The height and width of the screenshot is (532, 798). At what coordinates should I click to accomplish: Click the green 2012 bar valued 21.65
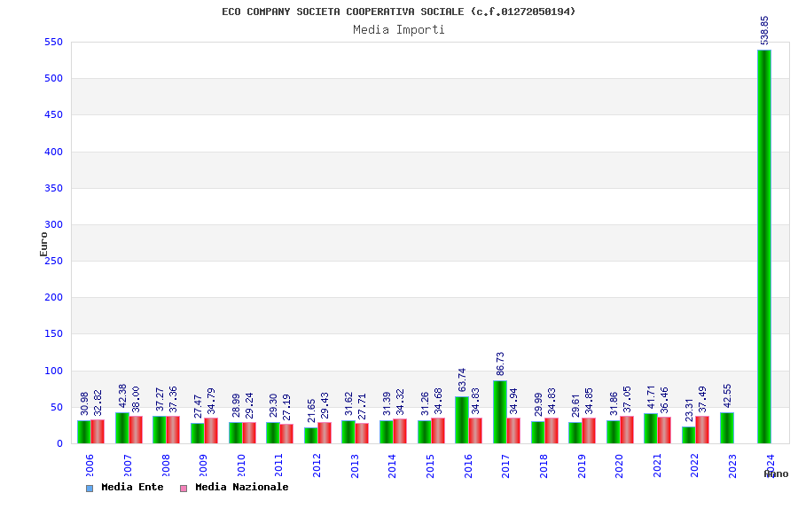click(x=311, y=435)
